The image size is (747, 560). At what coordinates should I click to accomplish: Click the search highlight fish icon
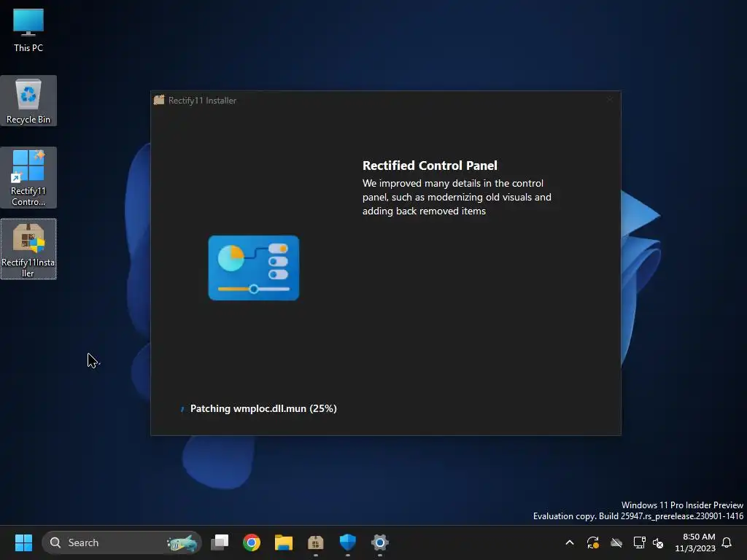click(182, 542)
